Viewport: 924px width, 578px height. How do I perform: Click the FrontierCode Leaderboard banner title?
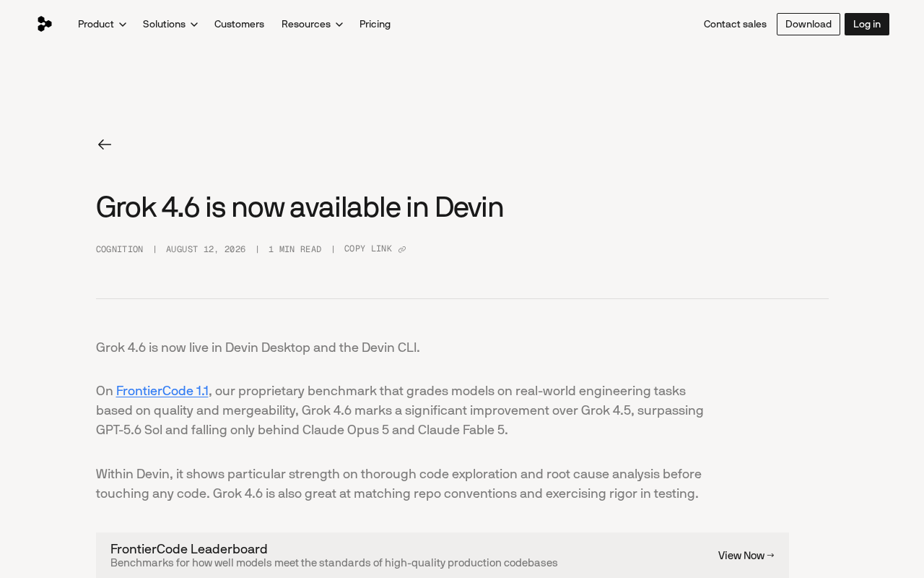[189, 549]
